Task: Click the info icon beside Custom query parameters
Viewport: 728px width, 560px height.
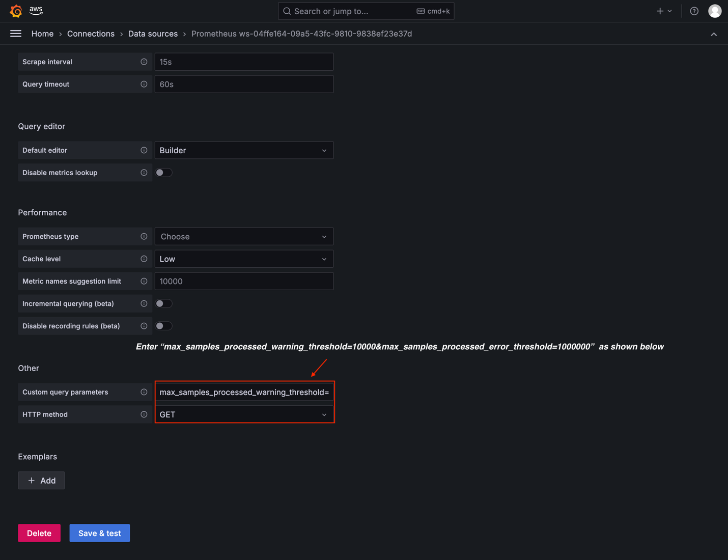Action: pos(144,392)
